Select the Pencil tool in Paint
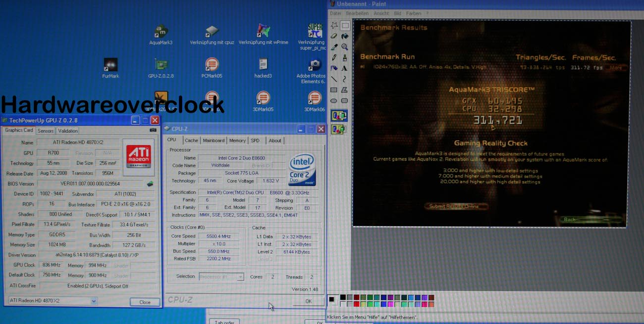 point(334,58)
